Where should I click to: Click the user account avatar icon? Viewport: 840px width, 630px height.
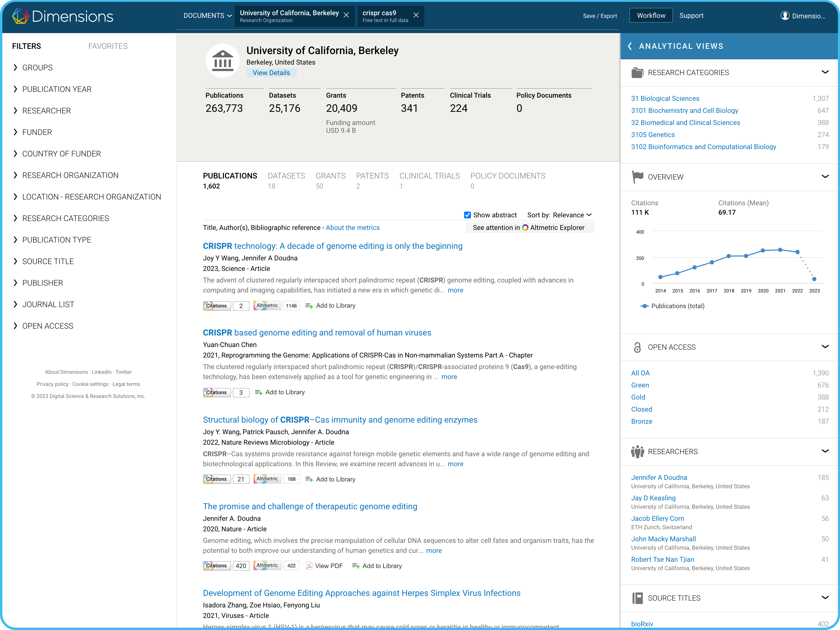785,15
